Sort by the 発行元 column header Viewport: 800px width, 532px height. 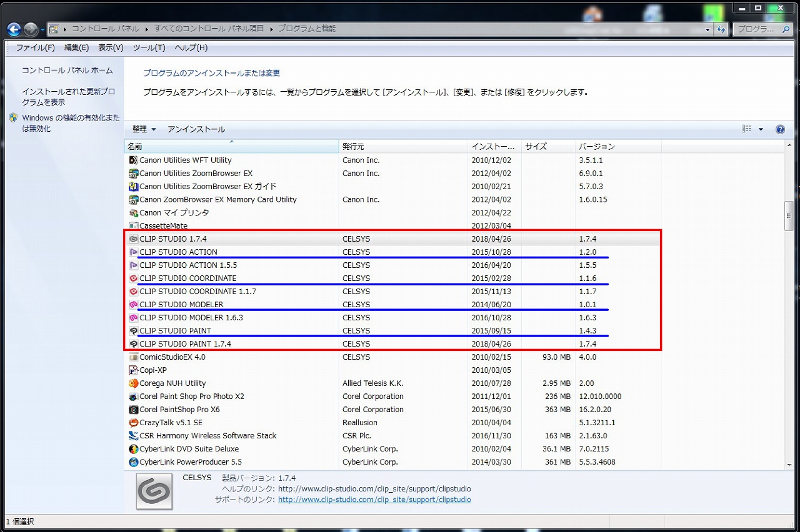(x=403, y=147)
